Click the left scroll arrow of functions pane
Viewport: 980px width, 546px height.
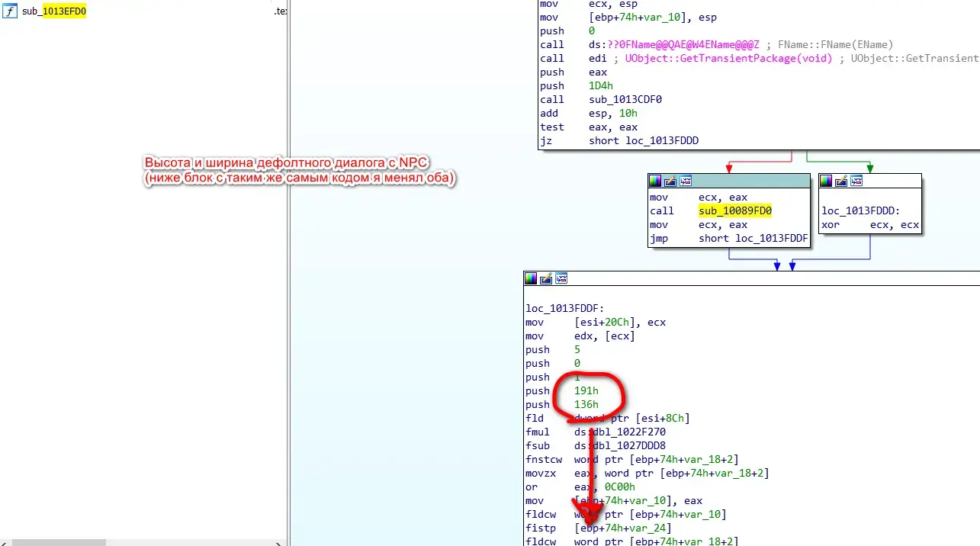[5, 542]
